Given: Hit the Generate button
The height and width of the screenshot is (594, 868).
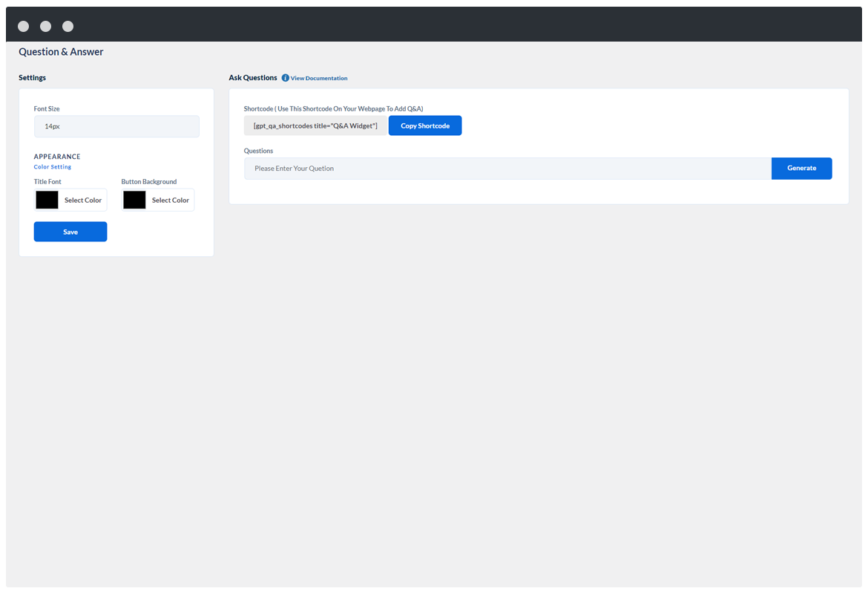Looking at the screenshot, I should coord(801,169).
